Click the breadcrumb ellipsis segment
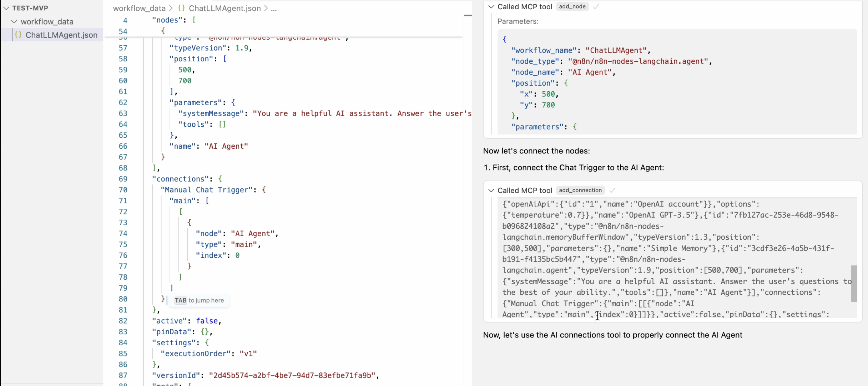Viewport: 868px width, 386px height. tap(274, 8)
